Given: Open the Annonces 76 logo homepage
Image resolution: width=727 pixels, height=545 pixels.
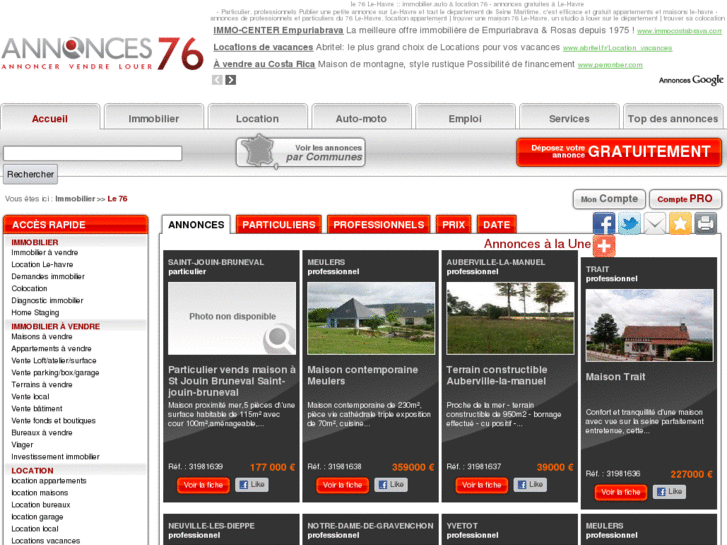Looking at the screenshot, I should point(102,53).
